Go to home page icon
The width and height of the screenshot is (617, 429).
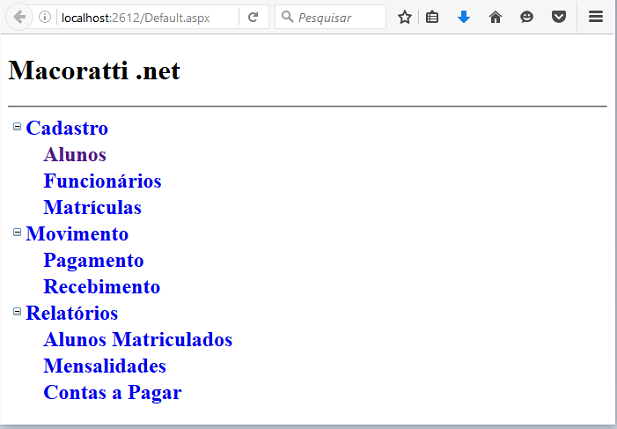point(495,17)
